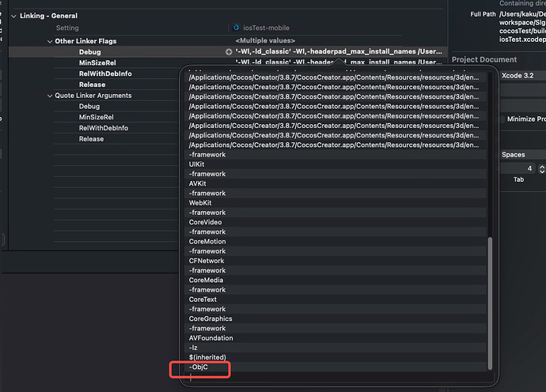Select the UIKit entry in flags list
Screen dimensions: 546x392
tap(197, 164)
